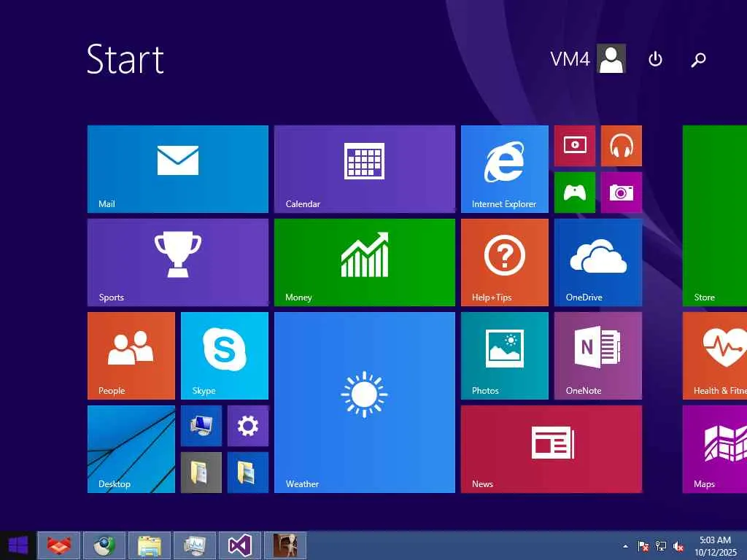This screenshot has width=747, height=560.
Task: Click the Power options button
Action: [655, 59]
